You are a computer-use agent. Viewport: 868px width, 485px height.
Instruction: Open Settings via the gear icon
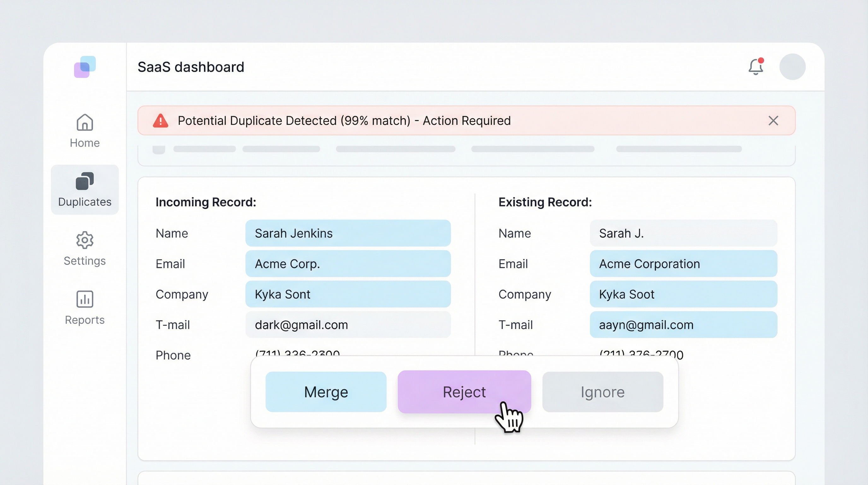tap(84, 241)
